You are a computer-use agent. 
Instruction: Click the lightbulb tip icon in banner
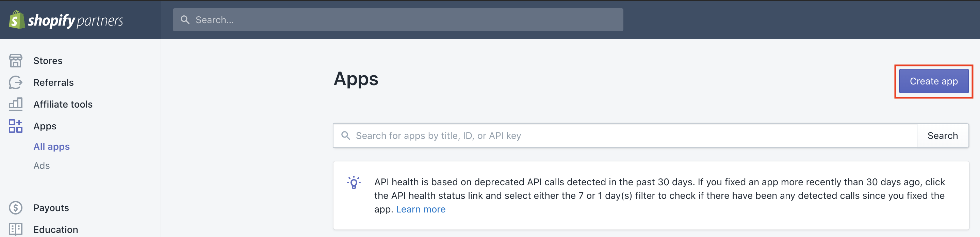point(354,183)
